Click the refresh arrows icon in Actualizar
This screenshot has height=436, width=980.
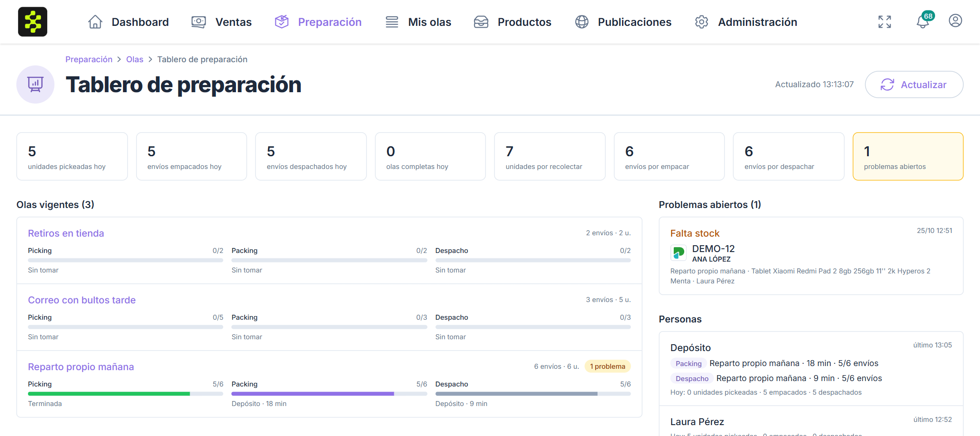point(887,84)
